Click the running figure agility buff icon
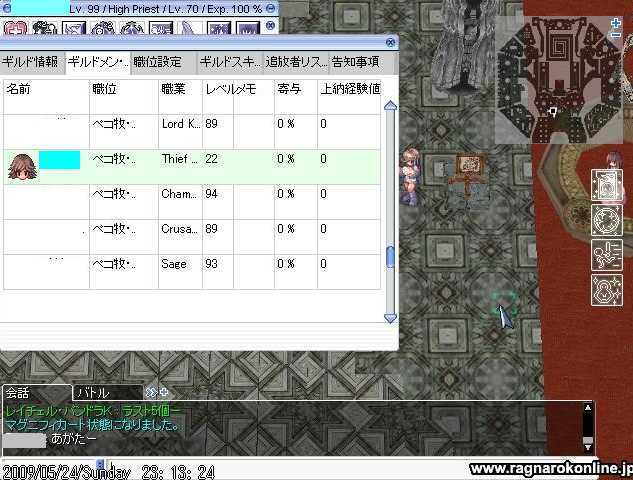The width and height of the screenshot is (633, 480). tap(607, 255)
